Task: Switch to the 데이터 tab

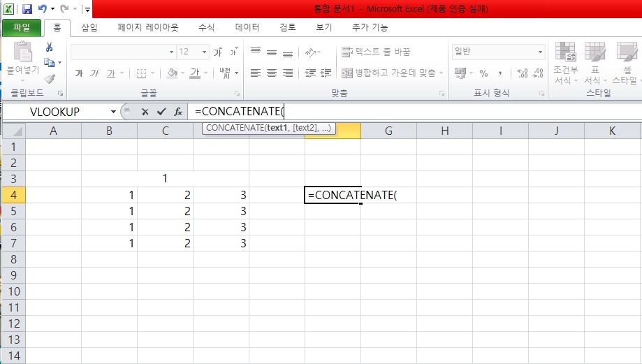Action: [x=247, y=27]
